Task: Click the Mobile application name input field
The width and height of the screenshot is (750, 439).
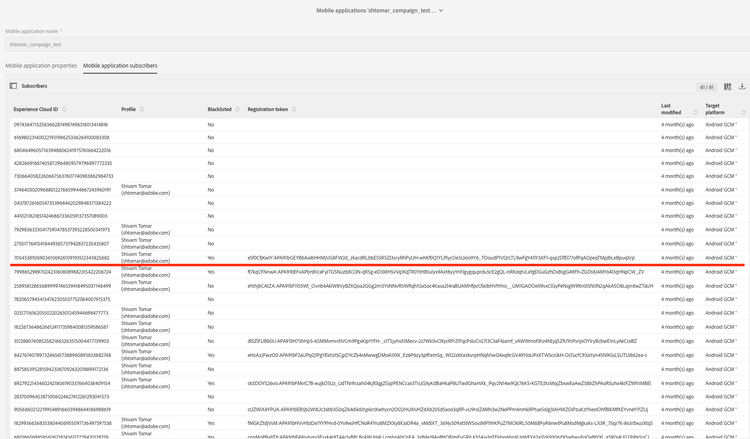Action: tap(377, 44)
